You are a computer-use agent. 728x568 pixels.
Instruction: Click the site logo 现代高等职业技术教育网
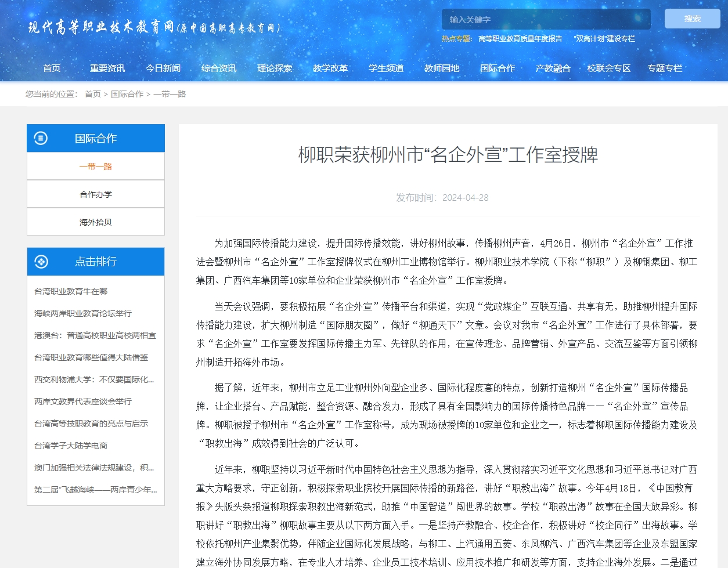(x=154, y=27)
